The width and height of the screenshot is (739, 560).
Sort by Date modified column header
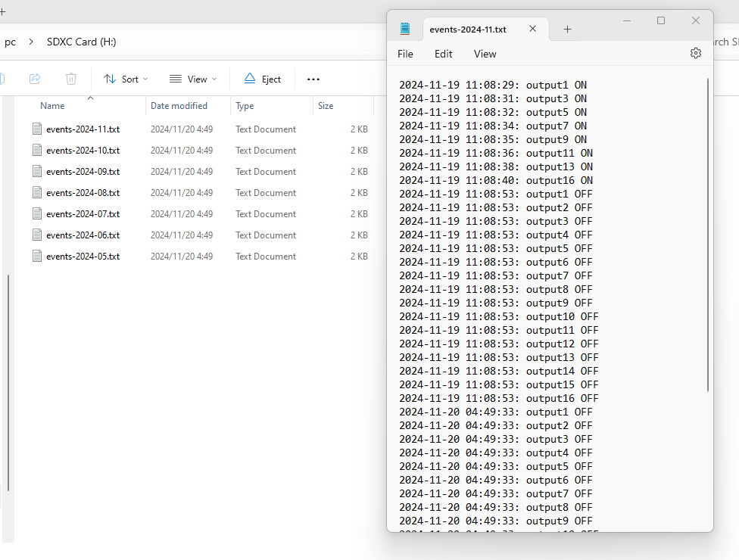coord(179,106)
